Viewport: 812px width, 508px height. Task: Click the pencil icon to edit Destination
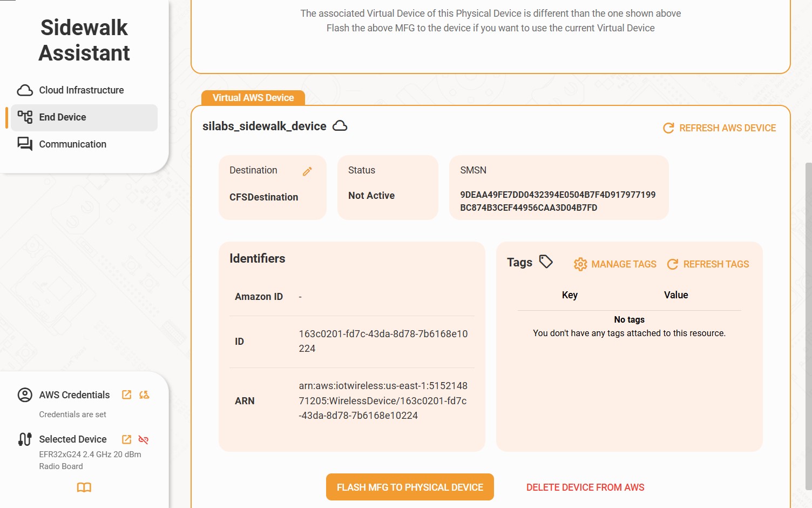coord(307,171)
